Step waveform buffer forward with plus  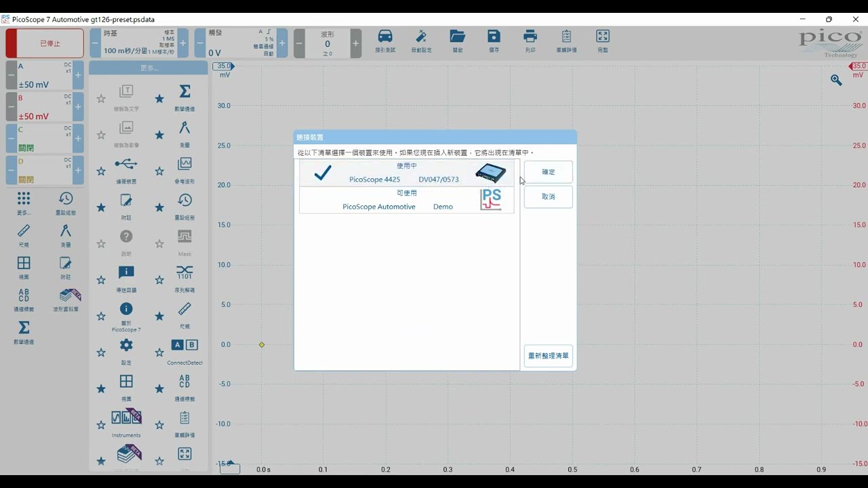pyautogui.click(x=356, y=43)
